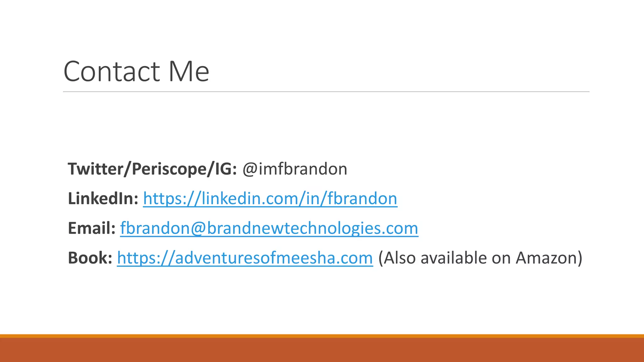Screen dimensions: 644x362
Task: Click the word 'Twitter' in the first line
Action: (x=96, y=169)
